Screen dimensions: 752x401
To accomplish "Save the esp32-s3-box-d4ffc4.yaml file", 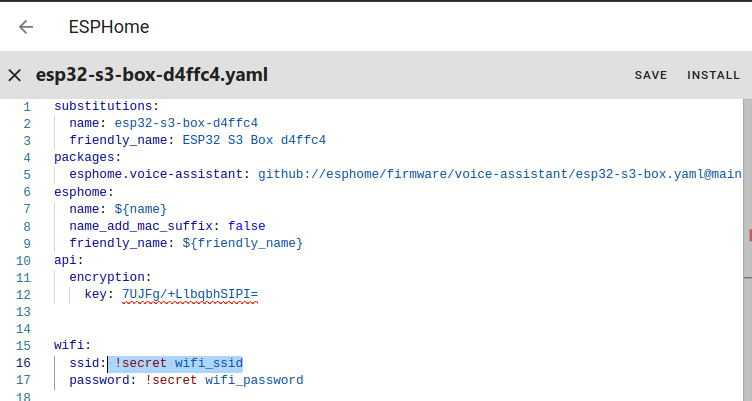I will click(651, 75).
